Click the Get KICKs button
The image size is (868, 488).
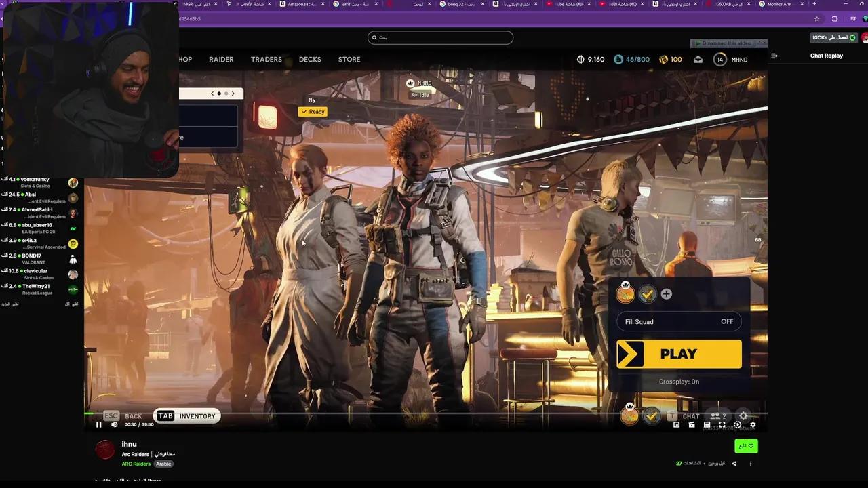coord(833,37)
